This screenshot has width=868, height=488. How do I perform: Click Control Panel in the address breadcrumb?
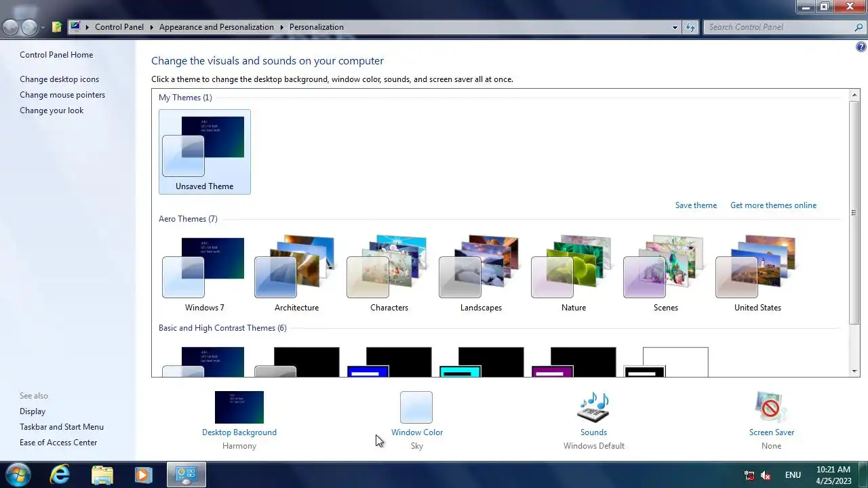(119, 27)
